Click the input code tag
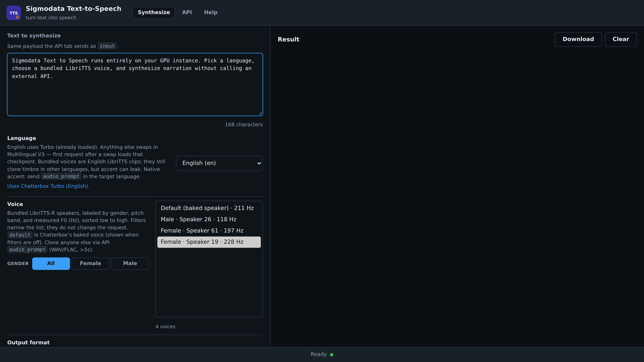Screen dimensions: 644x362 [x=107, y=46]
